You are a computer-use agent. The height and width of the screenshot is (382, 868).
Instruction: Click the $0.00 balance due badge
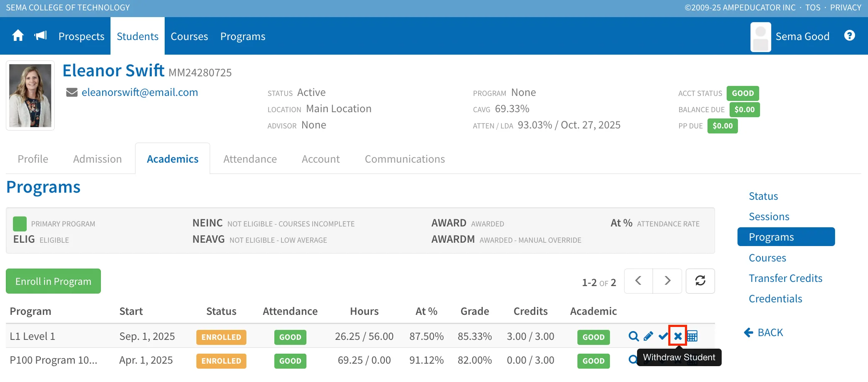(745, 110)
